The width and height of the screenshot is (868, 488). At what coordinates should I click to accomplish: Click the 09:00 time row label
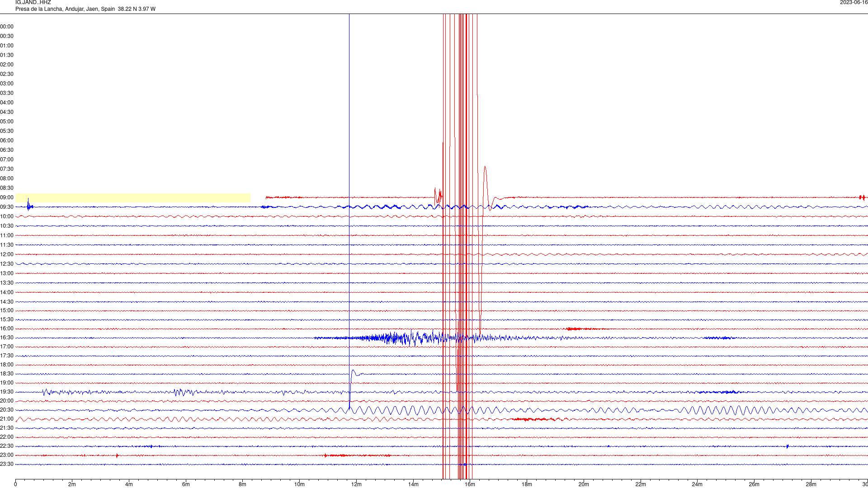coord(7,197)
